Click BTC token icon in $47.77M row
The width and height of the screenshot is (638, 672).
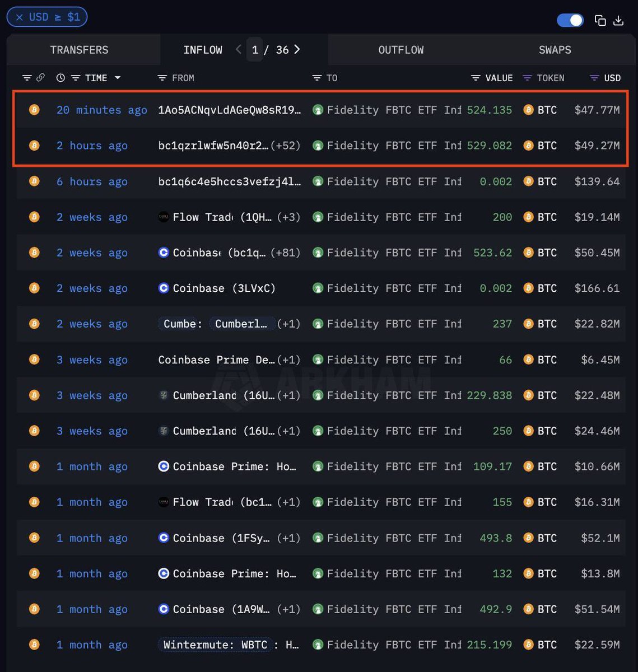click(528, 110)
